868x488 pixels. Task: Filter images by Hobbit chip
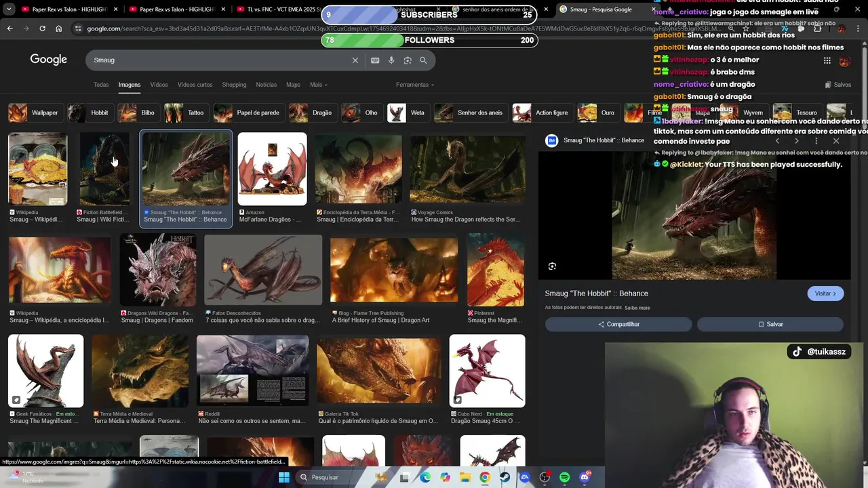[90, 113]
